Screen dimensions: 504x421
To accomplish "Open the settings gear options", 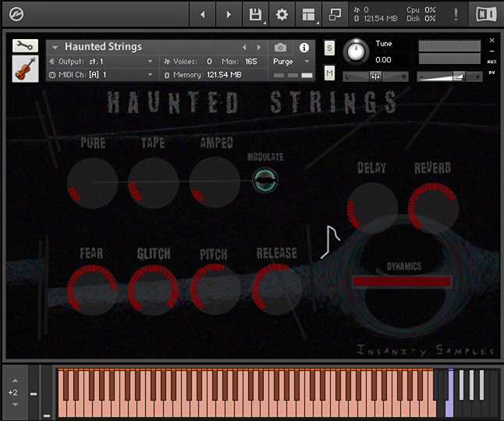I will click(x=282, y=14).
